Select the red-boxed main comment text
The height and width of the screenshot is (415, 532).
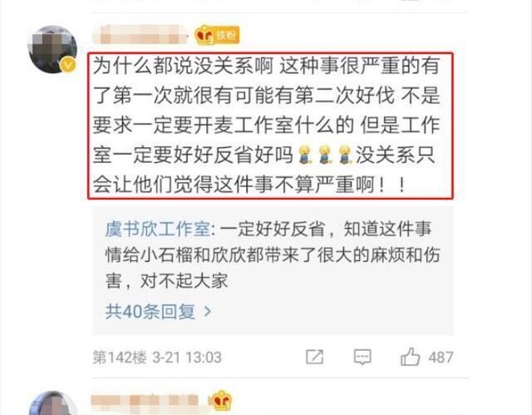(x=270, y=126)
